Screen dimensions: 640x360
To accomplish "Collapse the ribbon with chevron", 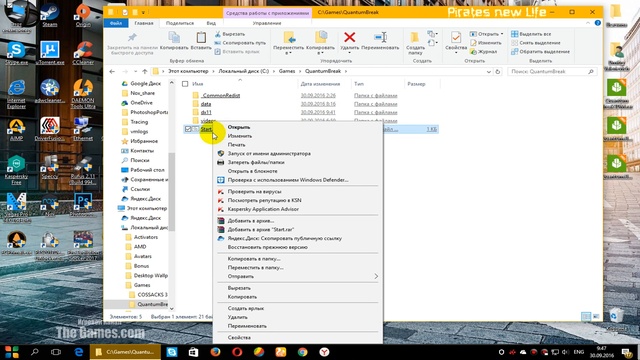I will (588, 23).
